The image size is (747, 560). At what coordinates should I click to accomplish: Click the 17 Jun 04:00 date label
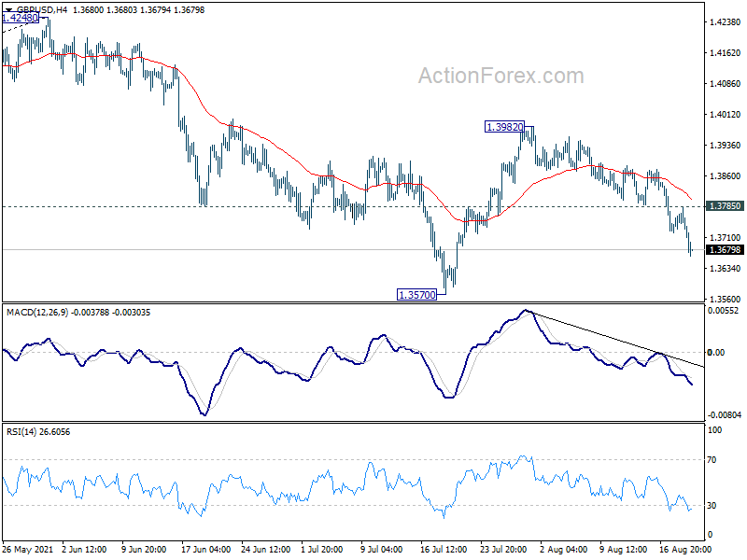click(x=205, y=550)
